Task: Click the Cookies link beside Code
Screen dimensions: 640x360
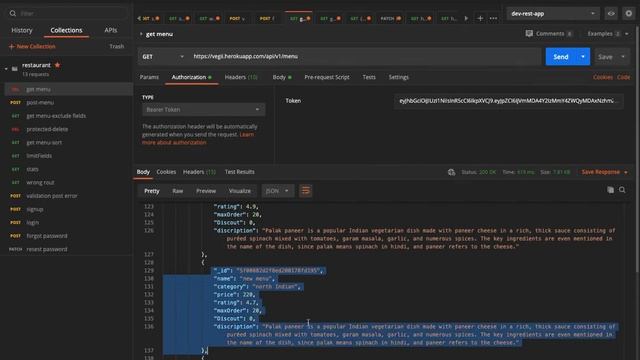Action: (x=602, y=77)
